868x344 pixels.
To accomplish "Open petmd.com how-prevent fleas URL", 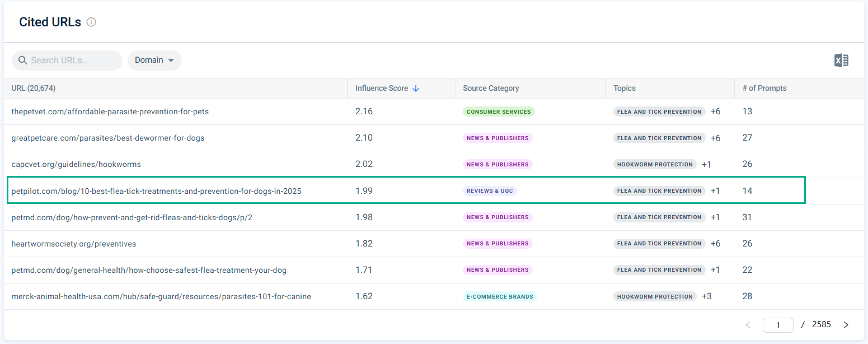I will (132, 217).
